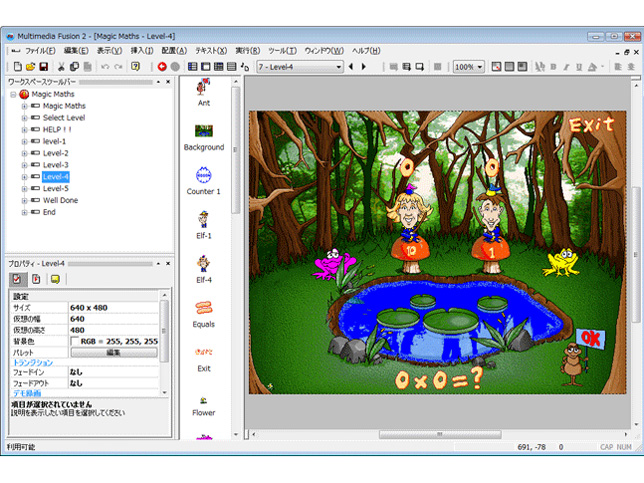Click the OK sign in frame
Screen dimensions: 644x483
pos(591,338)
